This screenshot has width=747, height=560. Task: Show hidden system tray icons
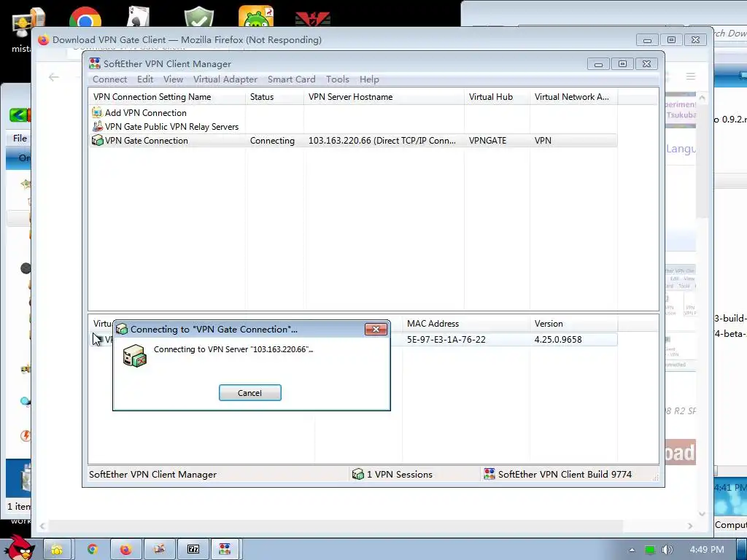tap(632, 550)
